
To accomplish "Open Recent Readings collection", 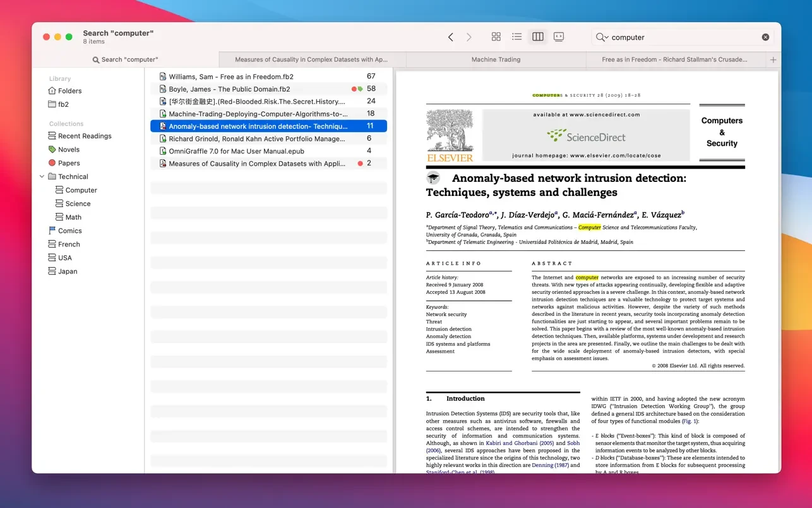I will pyautogui.click(x=85, y=136).
